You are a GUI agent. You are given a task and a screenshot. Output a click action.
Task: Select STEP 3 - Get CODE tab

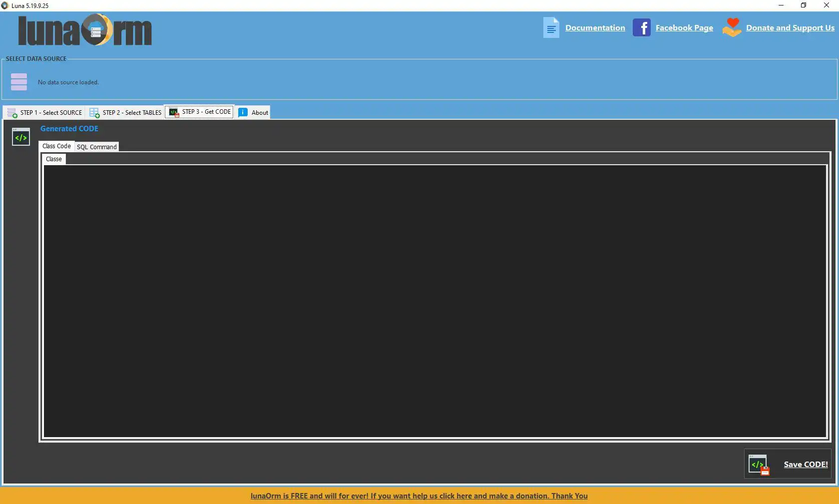(200, 112)
